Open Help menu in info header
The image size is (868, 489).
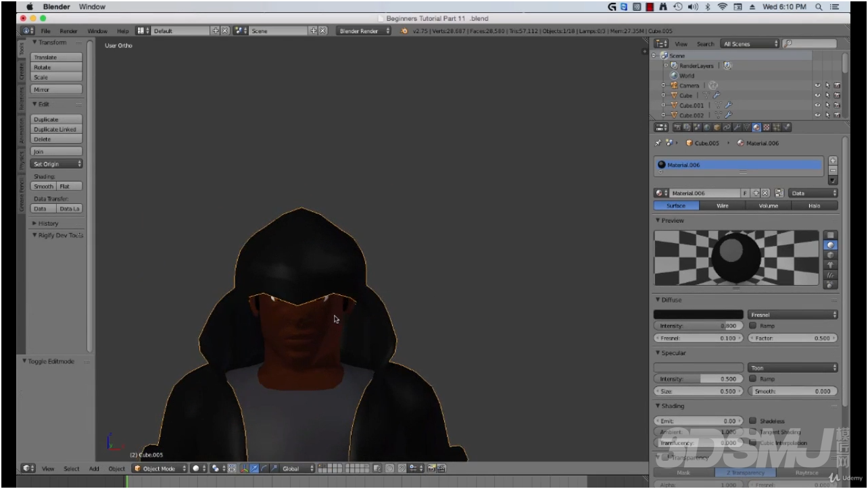tap(122, 31)
